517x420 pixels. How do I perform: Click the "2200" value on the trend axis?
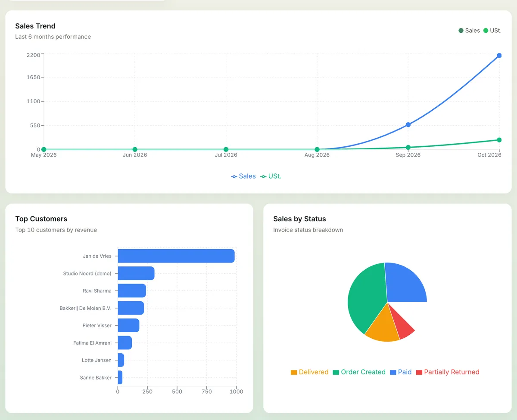[33, 55]
